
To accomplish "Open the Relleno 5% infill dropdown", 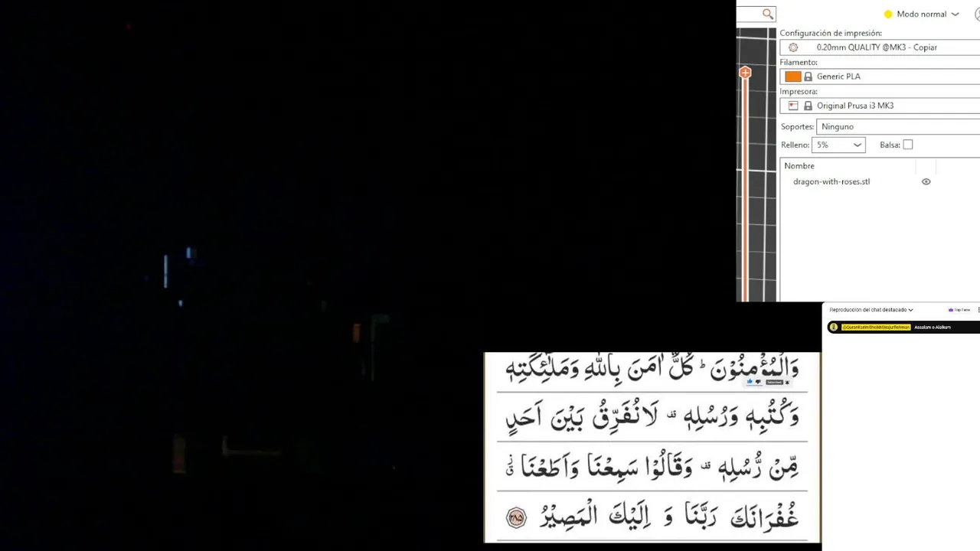I will 838,145.
